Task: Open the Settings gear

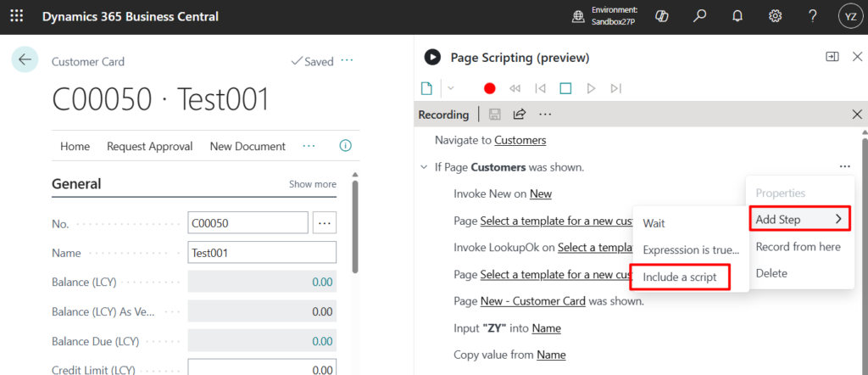Action: [x=775, y=16]
